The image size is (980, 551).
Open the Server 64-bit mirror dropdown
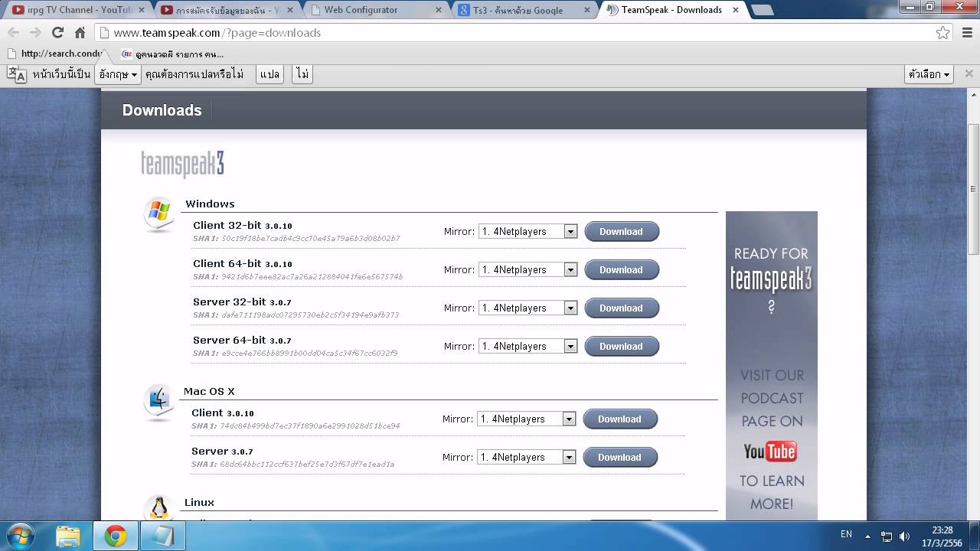tap(528, 347)
